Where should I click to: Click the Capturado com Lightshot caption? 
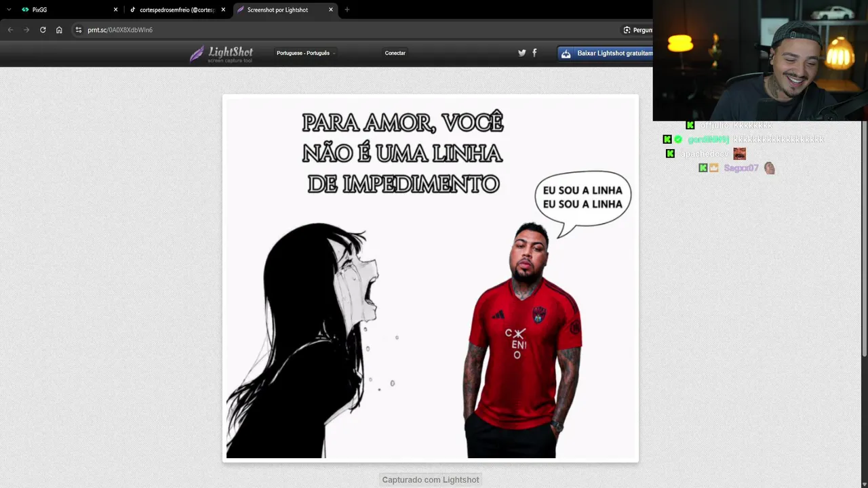coord(431,480)
